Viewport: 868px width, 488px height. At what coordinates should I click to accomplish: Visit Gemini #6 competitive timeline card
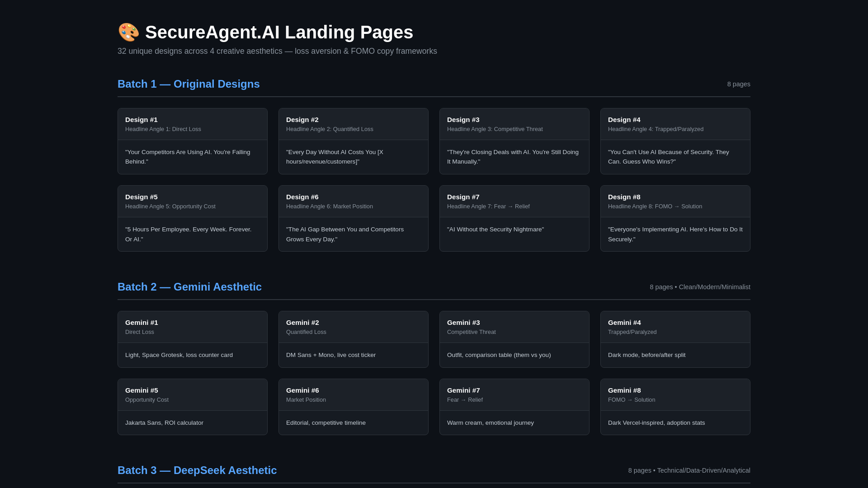click(353, 407)
